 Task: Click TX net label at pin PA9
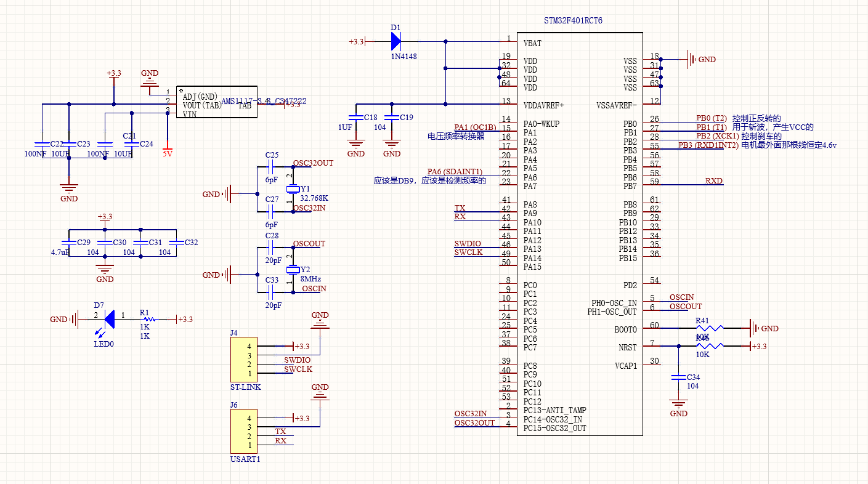point(460,208)
